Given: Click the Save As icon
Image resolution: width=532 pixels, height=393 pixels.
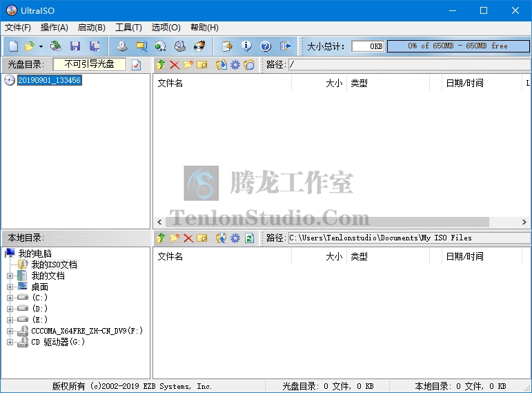Looking at the screenshot, I should [95, 46].
